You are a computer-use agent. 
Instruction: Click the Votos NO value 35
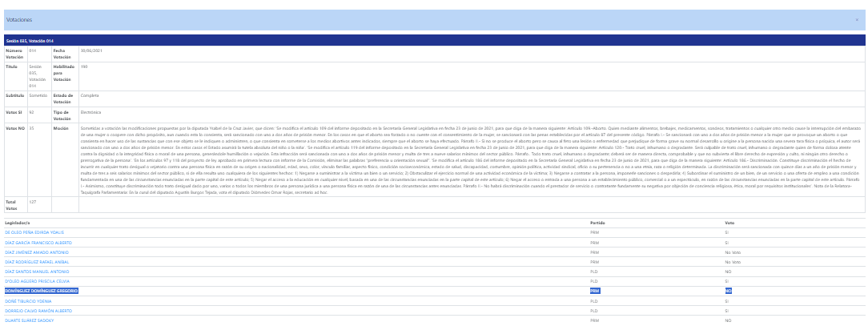pyautogui.click(x=31, y=127)
